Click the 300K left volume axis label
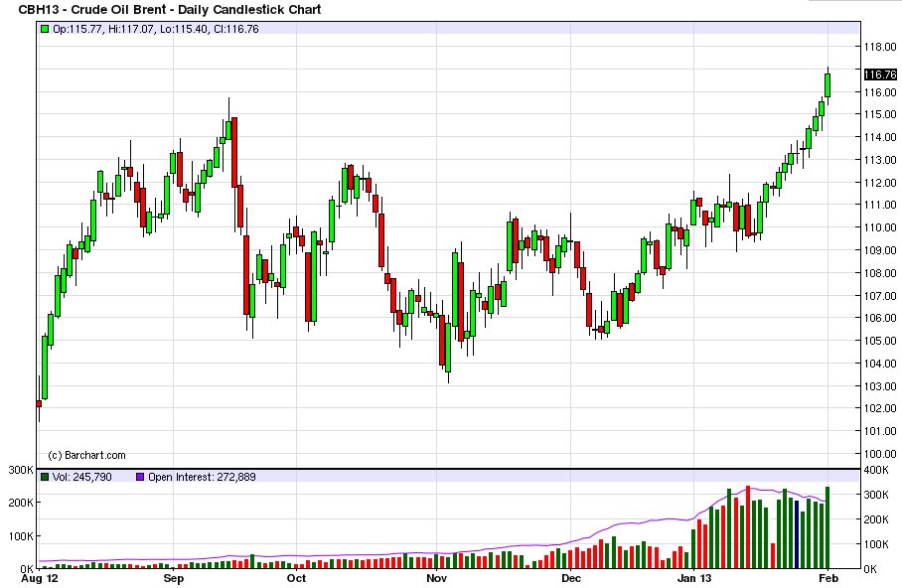The width and height of the screenshot is (902, 588). [21, 470]
